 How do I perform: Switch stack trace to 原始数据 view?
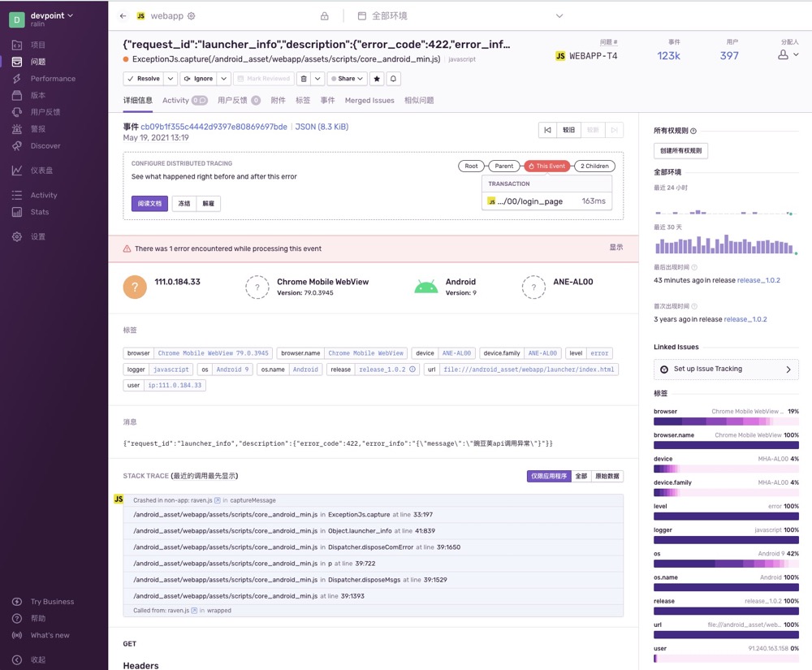[x=607, y=476]
